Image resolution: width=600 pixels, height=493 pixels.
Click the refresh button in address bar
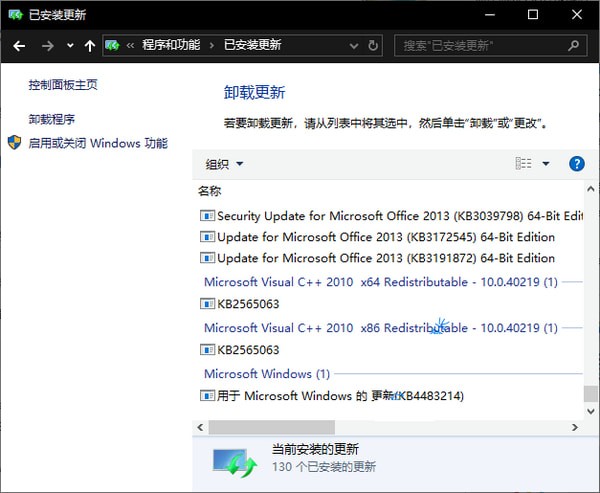(374, 45)
